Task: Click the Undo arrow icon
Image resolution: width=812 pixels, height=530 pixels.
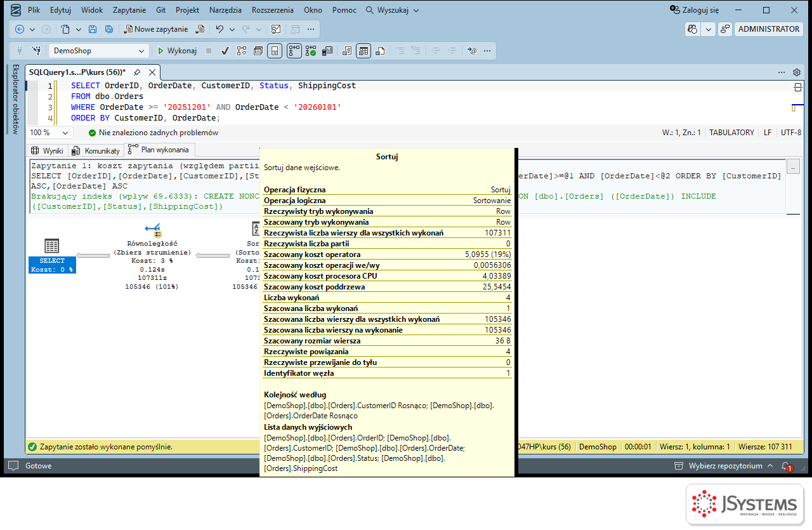Action: (x=219, y=29)
